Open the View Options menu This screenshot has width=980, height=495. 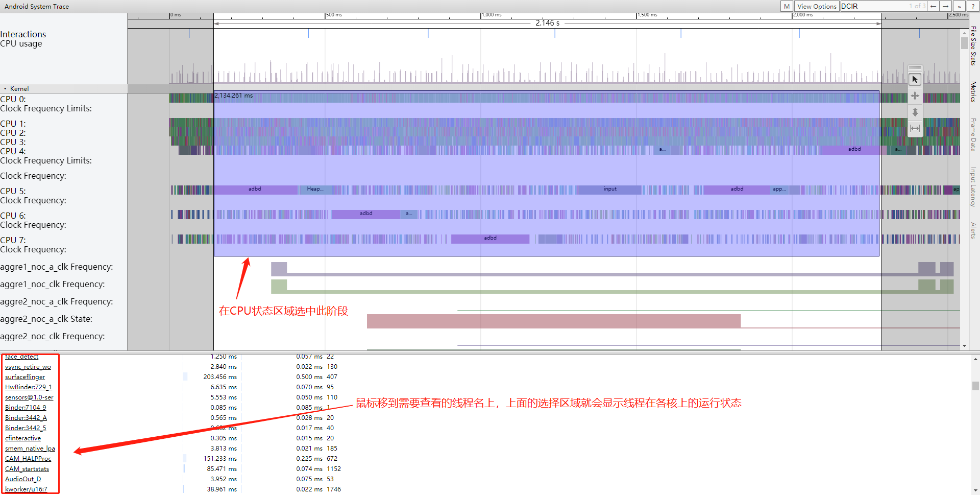[817, 6]
